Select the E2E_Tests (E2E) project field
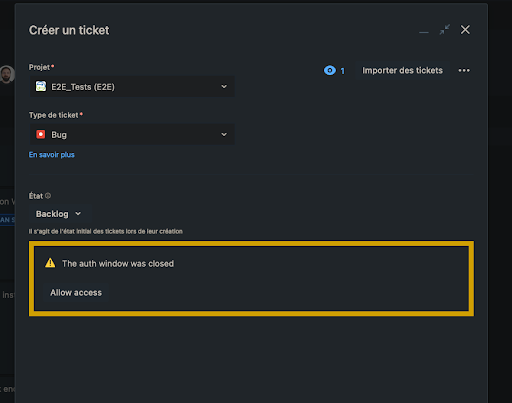 click(132, 87)
